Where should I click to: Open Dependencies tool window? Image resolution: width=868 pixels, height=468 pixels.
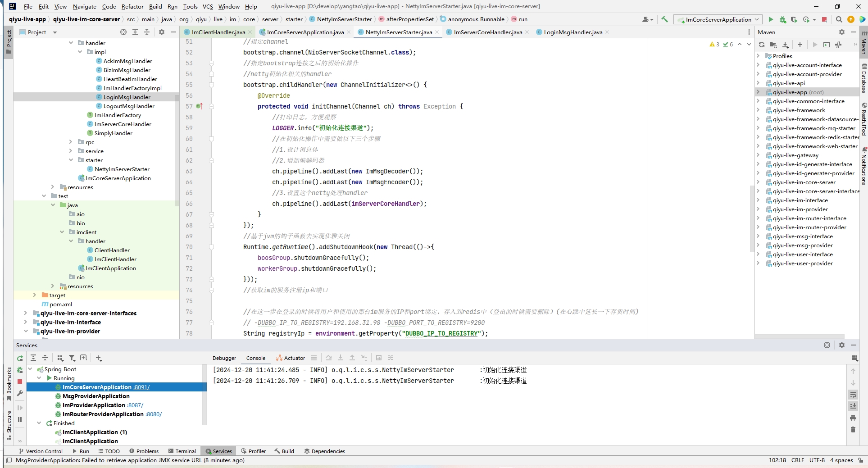[324, 451]
